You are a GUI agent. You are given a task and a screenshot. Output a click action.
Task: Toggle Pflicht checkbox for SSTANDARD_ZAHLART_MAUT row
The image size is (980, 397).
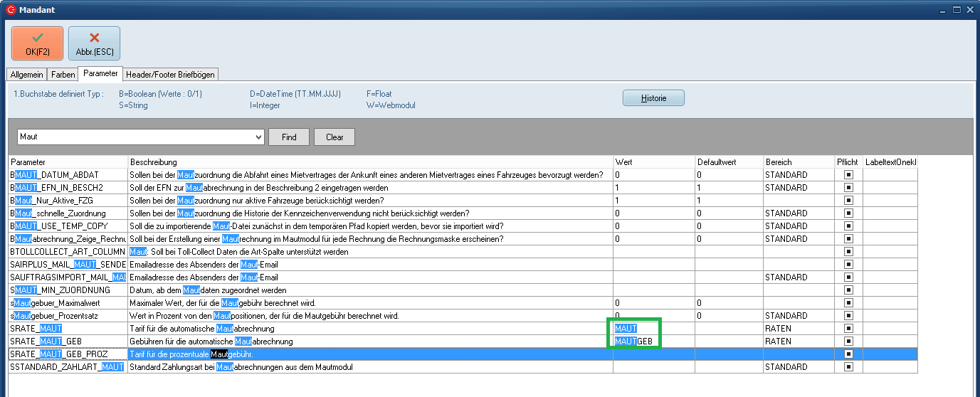pos(848,367)
